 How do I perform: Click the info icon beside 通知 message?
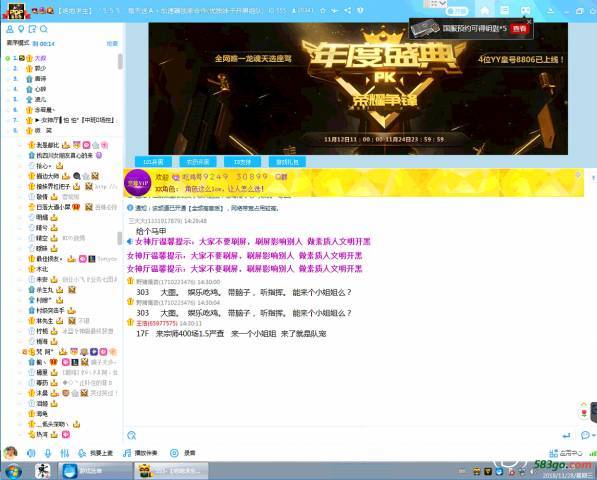130,208
